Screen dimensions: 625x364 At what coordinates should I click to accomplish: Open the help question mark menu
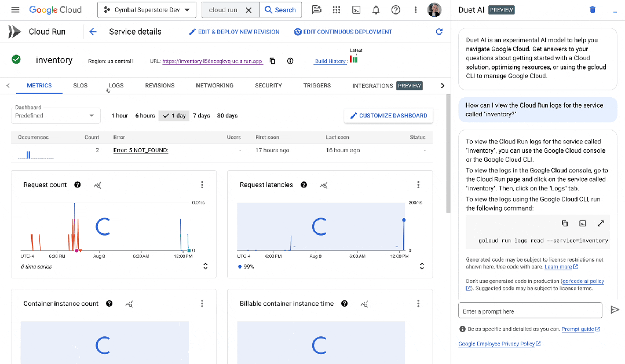(x=396, y=10)
